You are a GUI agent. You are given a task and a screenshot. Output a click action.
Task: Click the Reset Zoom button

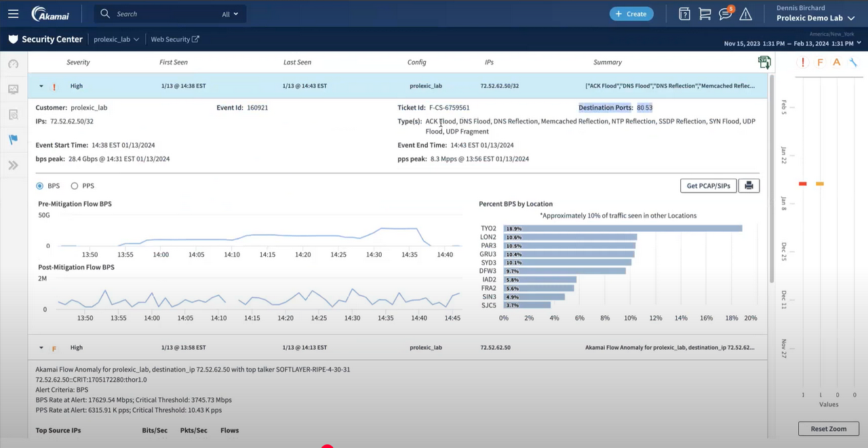828,428
